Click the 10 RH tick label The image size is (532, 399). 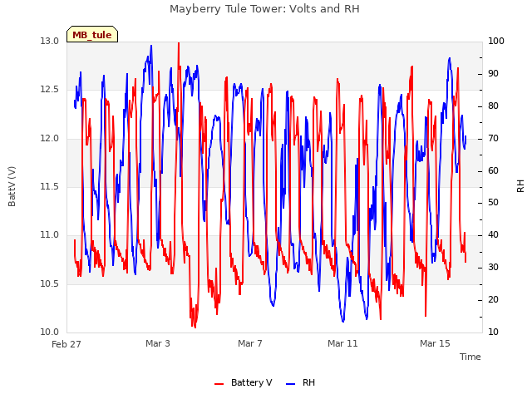[x=493, y=332]
